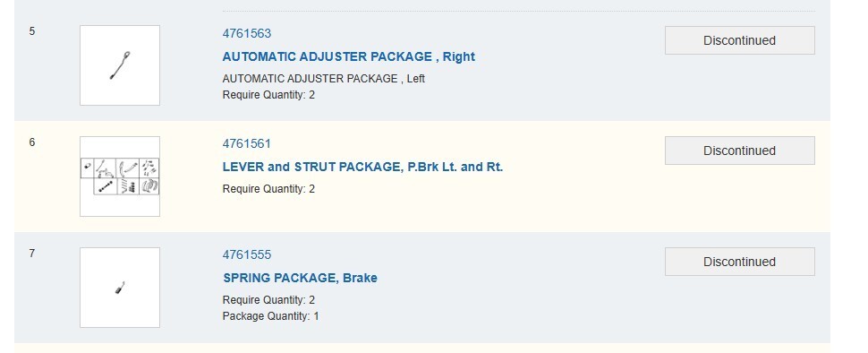Follow part number link 4761561
Screen dimensions: 868x353
tap(247, 144)
